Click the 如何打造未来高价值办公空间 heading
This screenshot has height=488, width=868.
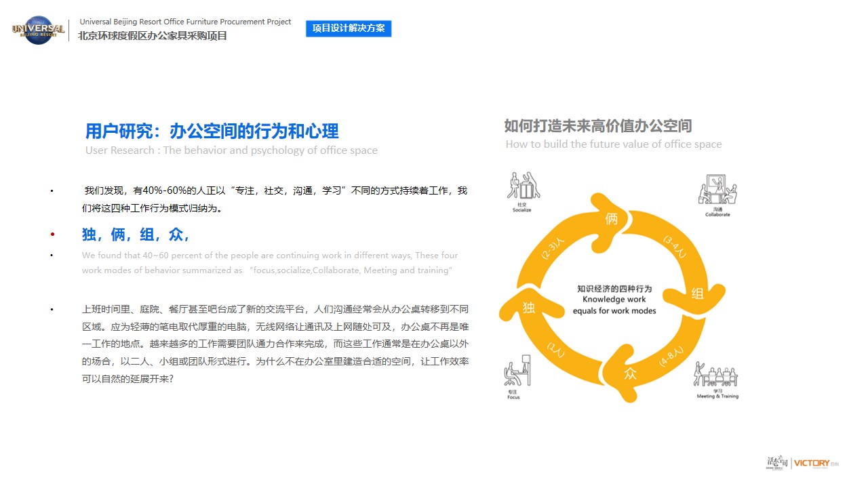click(597, 125)
